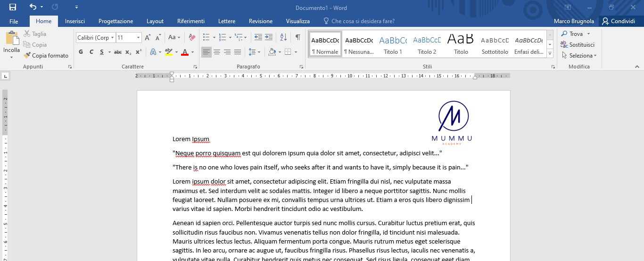The image size is (644, 261).
Task: Justify the text
Action: 238,52
